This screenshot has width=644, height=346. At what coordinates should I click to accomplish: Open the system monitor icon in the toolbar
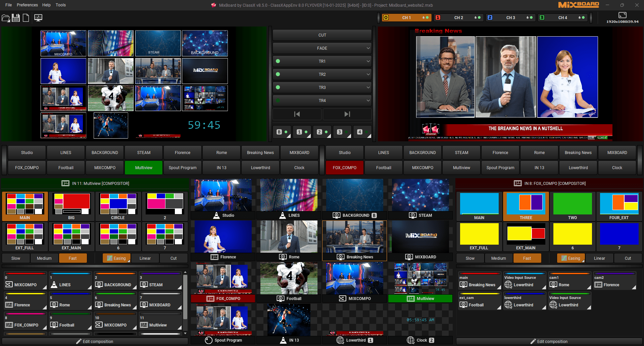[38, 18]
